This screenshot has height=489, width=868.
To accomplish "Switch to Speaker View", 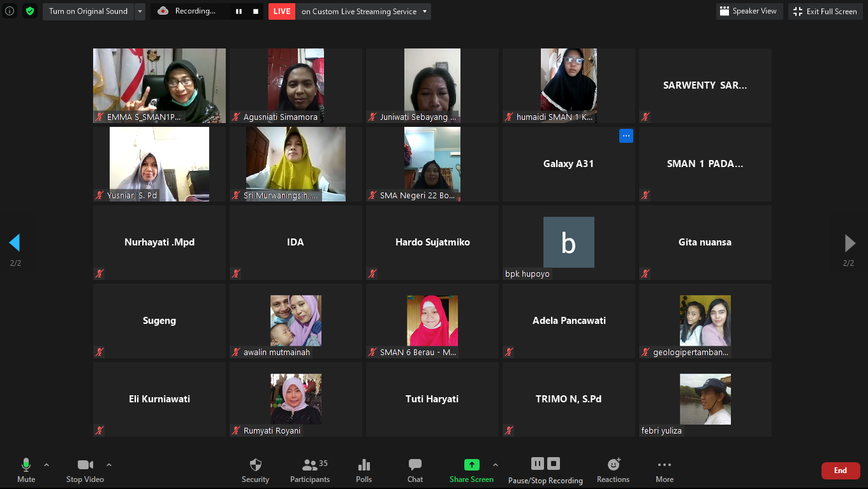I will click(x=749, y=11).
